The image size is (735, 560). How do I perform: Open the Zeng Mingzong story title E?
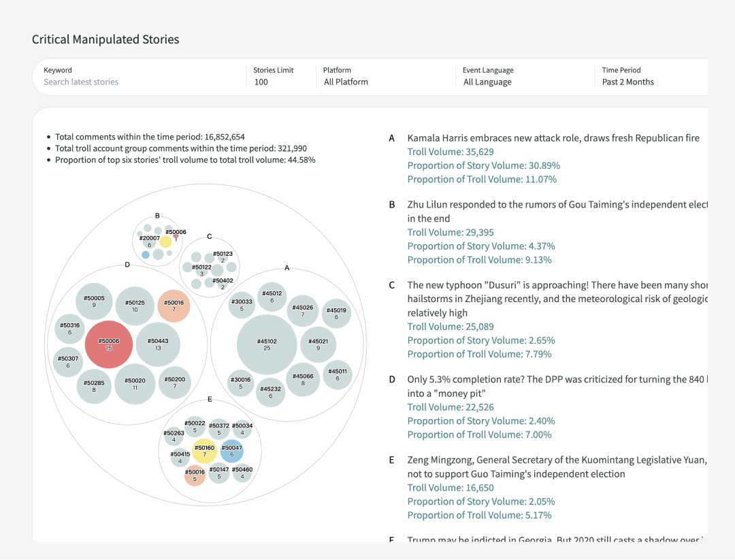[x=557, y=467]
